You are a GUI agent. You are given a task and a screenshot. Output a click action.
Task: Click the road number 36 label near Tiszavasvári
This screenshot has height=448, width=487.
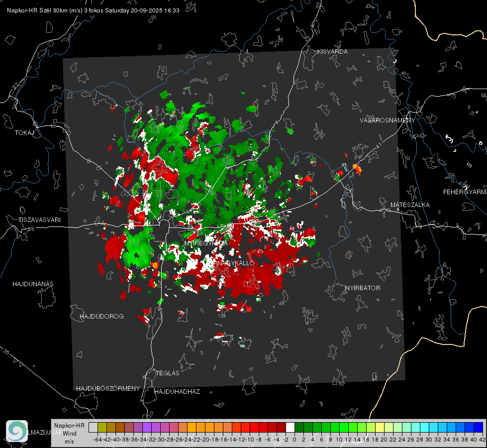(31, 229)
